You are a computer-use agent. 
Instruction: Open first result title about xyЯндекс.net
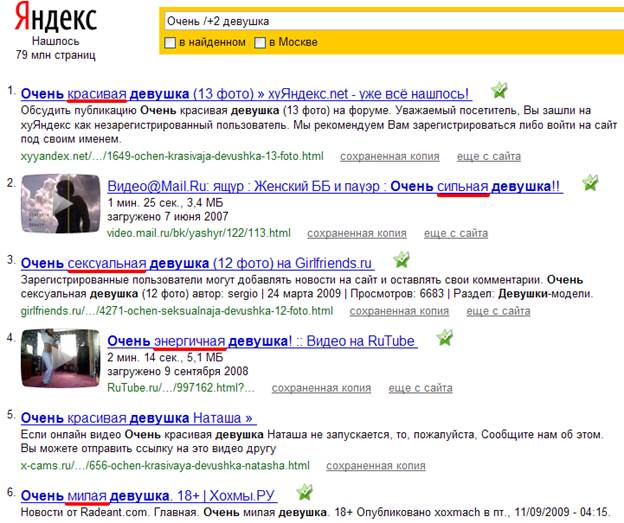(x=246, y=93)
